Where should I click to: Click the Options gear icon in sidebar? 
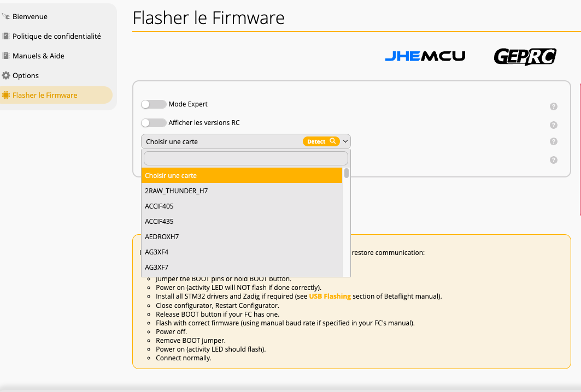[x=6, y=75]
